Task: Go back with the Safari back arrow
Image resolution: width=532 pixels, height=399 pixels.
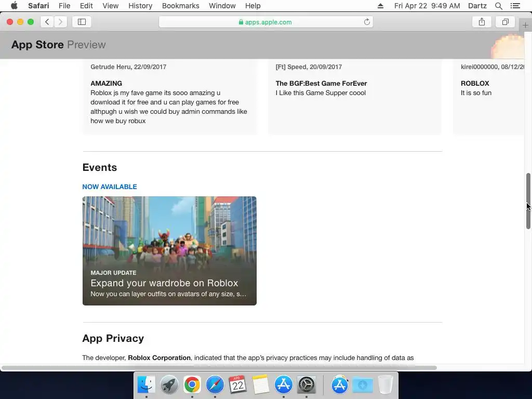Action: tap(47, 22)
